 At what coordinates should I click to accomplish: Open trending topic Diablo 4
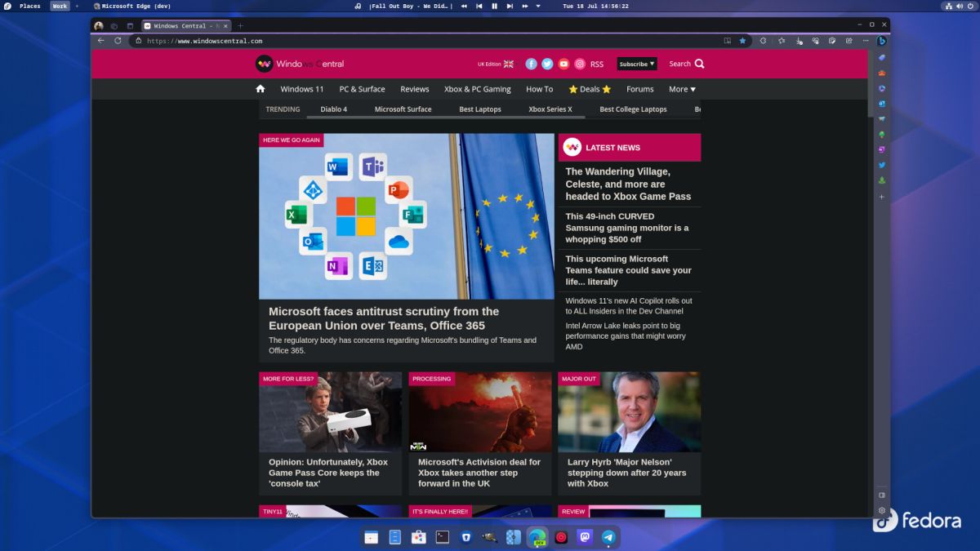click(334, 109)
